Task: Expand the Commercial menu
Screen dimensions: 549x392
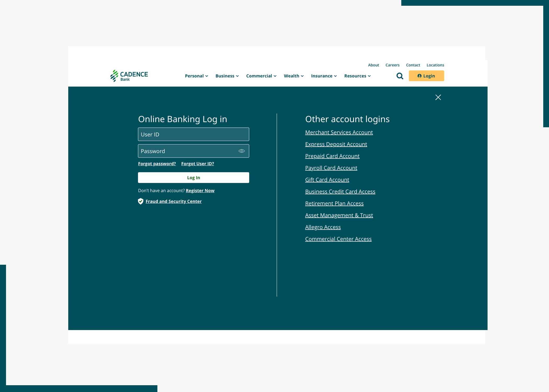Action: point(261,76)
